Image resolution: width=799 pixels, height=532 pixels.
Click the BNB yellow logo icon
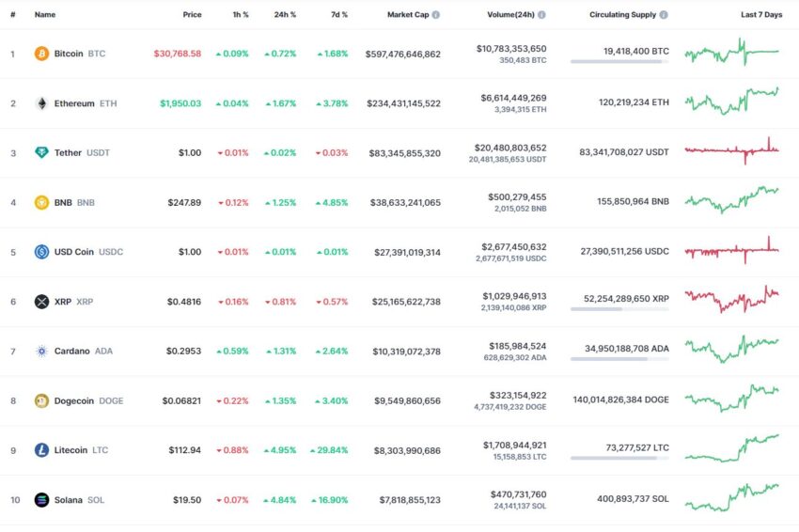point(41,202)
